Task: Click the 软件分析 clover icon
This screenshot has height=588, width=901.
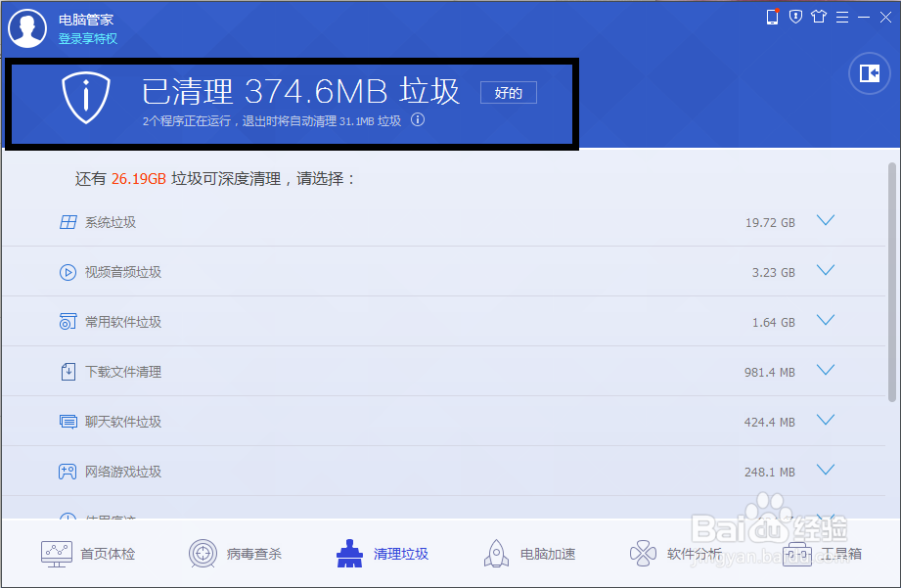Action: [643, 554]
